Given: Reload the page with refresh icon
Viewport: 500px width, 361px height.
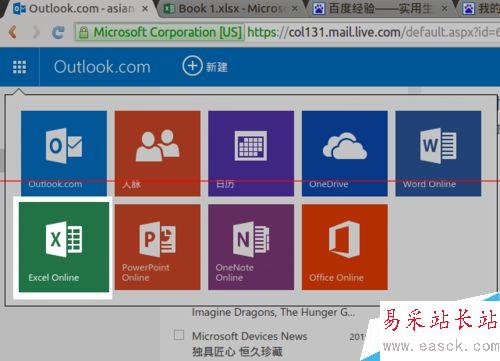Looking at the screenshot, I should tap(59, 32).
